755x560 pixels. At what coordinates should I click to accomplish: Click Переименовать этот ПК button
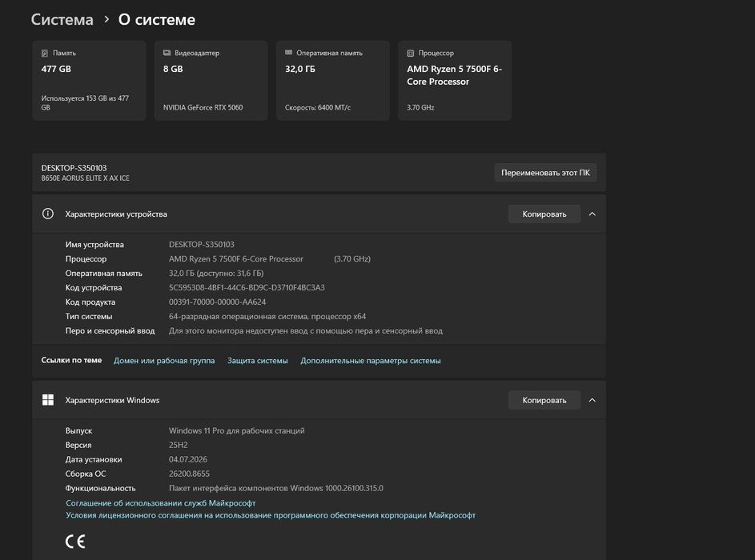pyautogui.click(x=545, y=173)
